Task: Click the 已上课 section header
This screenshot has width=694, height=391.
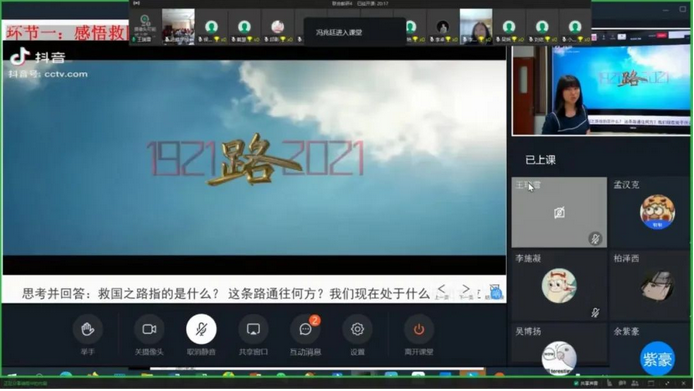Action: (x=540, y=160)
